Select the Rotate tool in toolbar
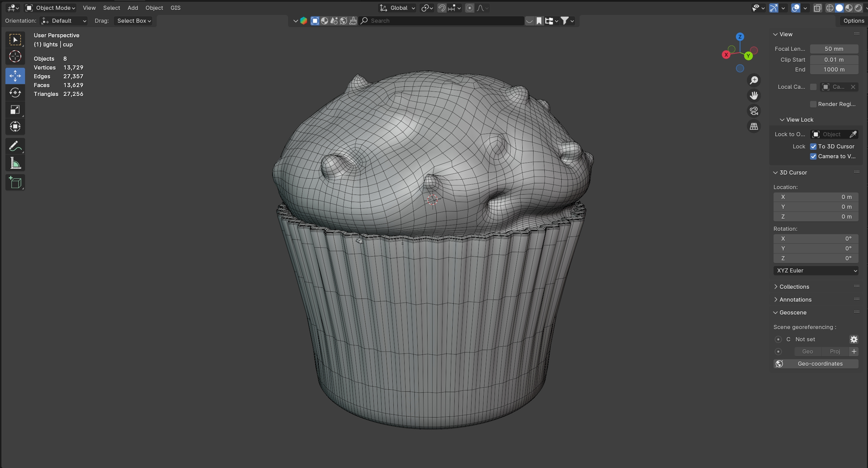Screen dimensions: 868x468 [x=15, y=93]
